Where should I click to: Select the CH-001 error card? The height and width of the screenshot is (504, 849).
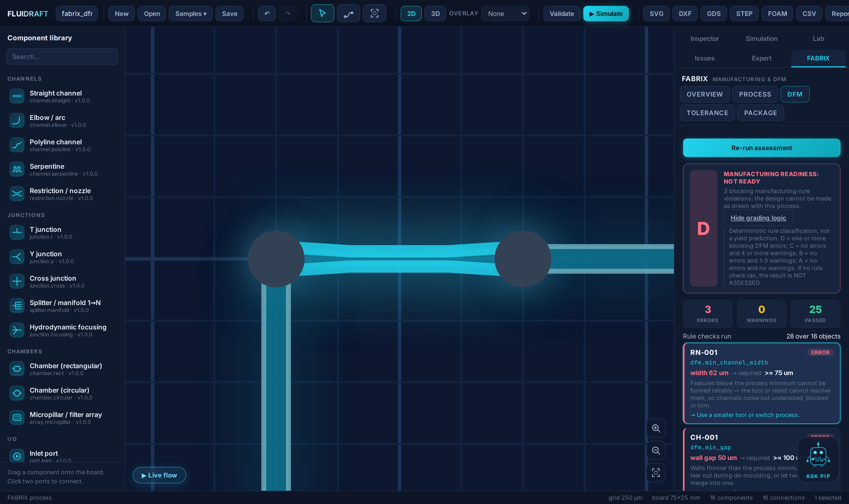click(761, 459)
